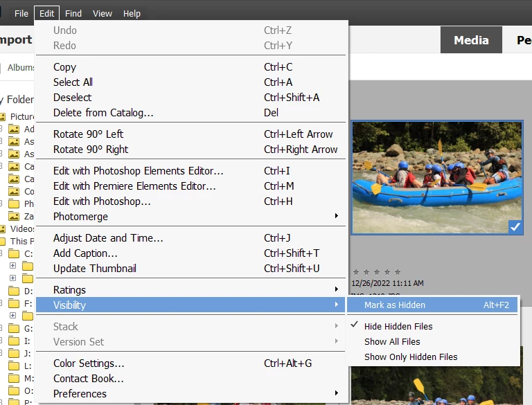Expand the first subfolder under C:

click(x=12, y=265)
